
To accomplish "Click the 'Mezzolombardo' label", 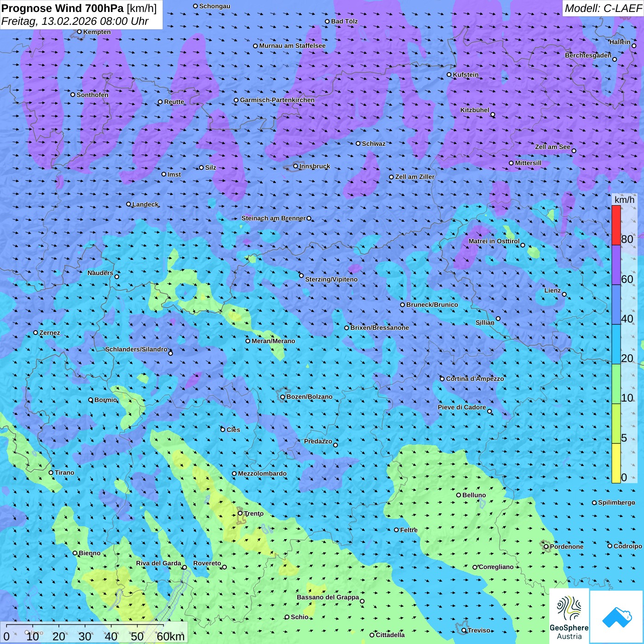I will point(263,473).
